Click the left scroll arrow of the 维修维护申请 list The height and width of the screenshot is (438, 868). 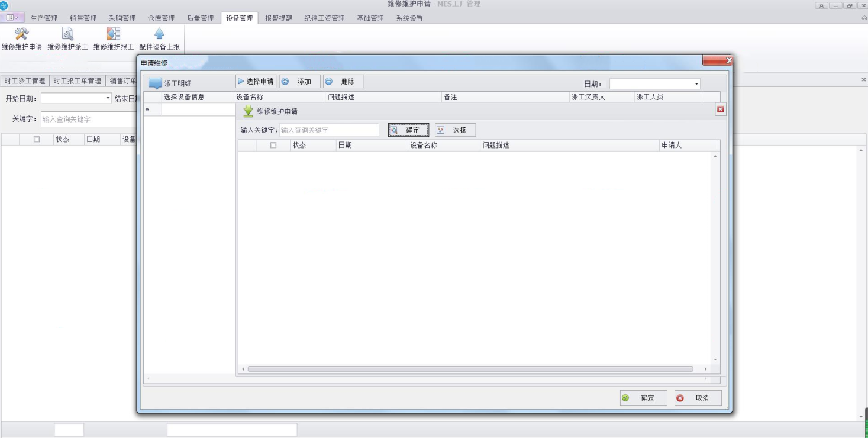coord(243,369)
